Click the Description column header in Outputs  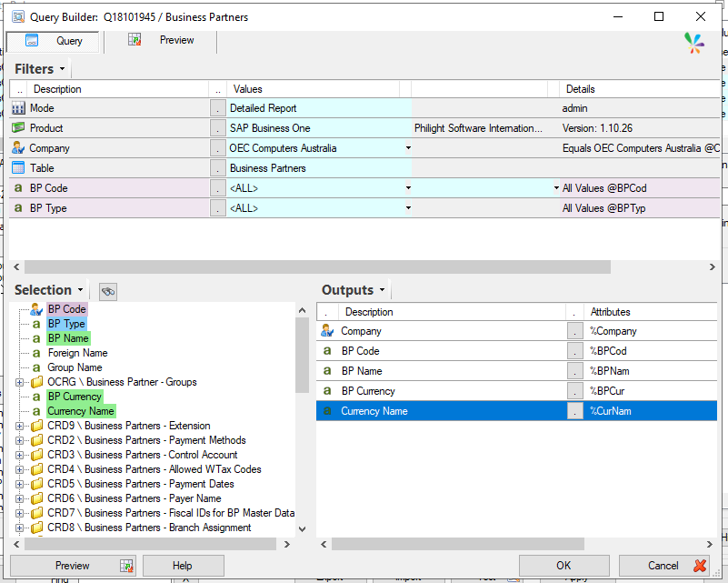453,312
